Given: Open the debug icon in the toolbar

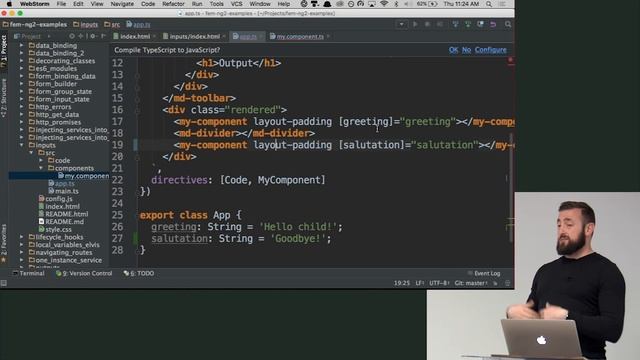Looking at the screenshot, I should click(427, 24).
